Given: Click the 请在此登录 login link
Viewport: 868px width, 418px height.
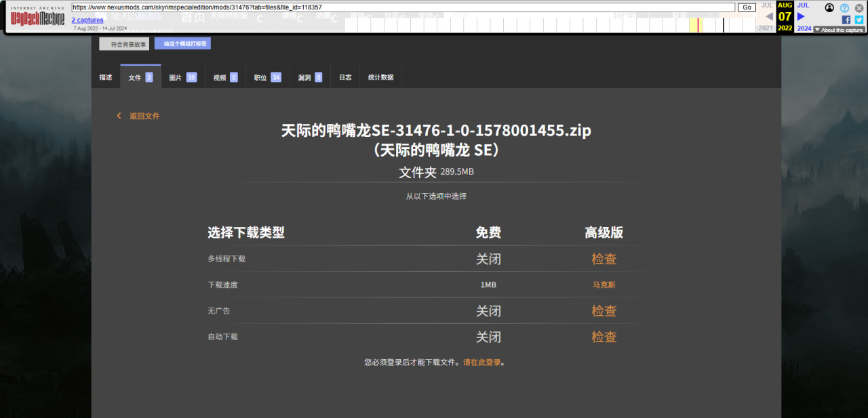Looking at the screenshot, I should (482, 362).
